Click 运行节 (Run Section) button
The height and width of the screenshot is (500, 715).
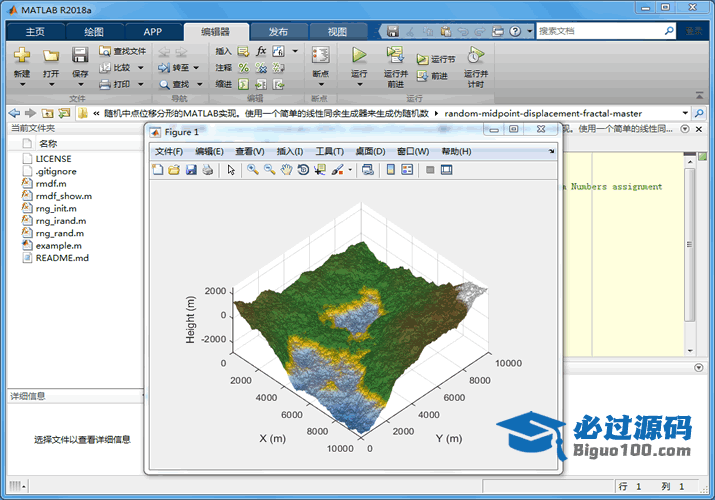pyautogui.click(x=436, y=59)
